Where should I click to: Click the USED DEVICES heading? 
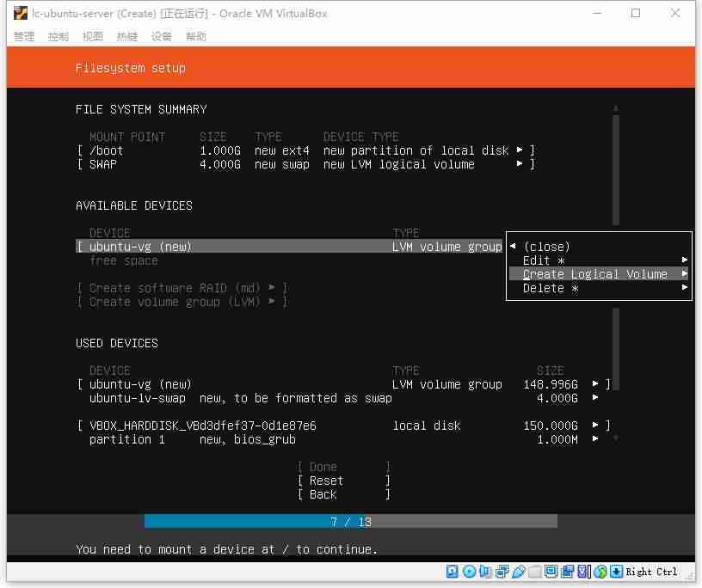click(x=116, y=343)
